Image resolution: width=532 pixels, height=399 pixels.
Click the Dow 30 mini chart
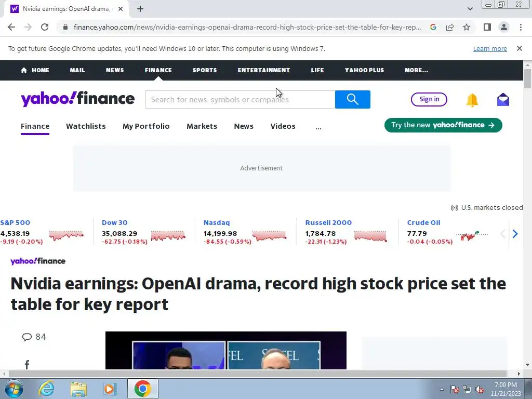168,235
